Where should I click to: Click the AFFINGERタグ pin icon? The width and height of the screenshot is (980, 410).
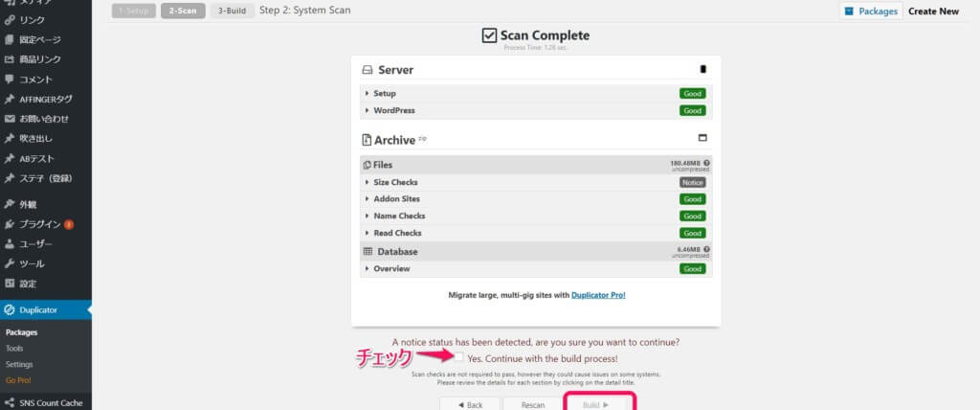(x=10, y=100)
